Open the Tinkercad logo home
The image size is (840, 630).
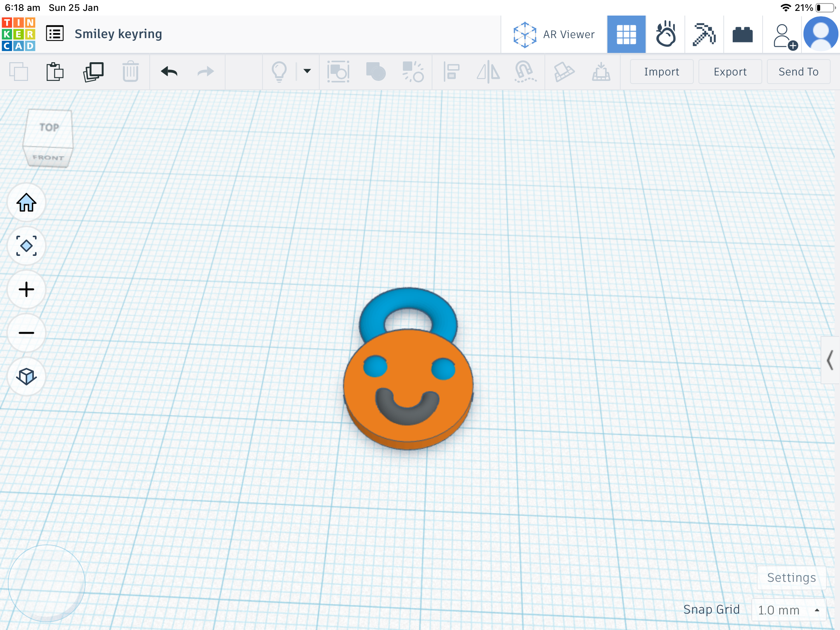[x=18, y=34]
